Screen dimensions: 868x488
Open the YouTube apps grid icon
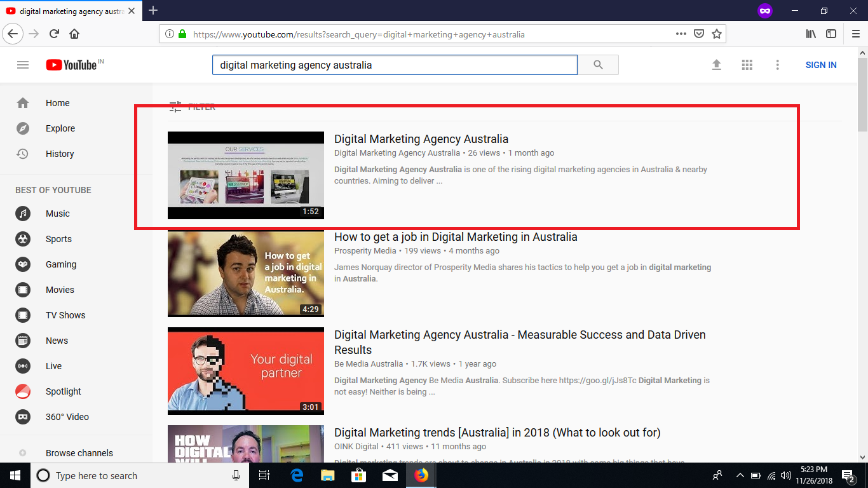click(x=747, y=65)
